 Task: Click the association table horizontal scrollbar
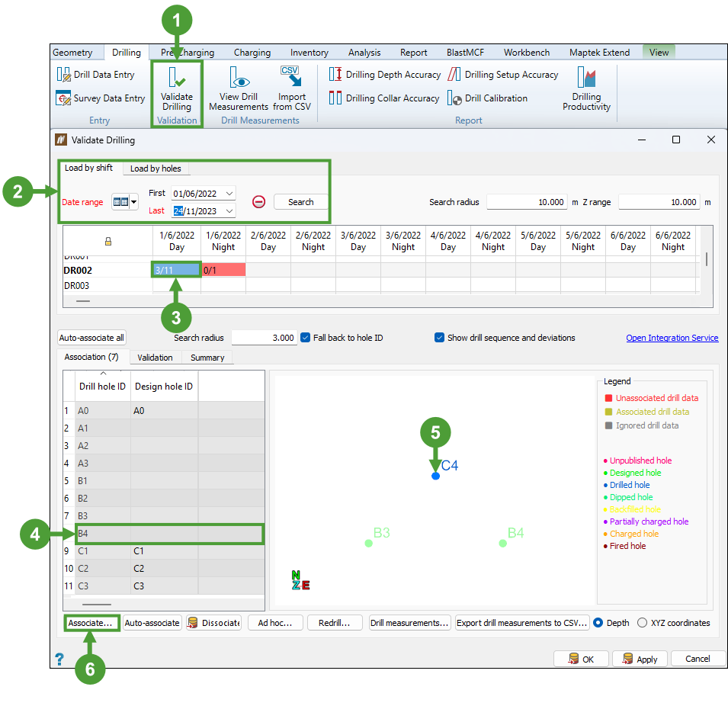[97, 605]
